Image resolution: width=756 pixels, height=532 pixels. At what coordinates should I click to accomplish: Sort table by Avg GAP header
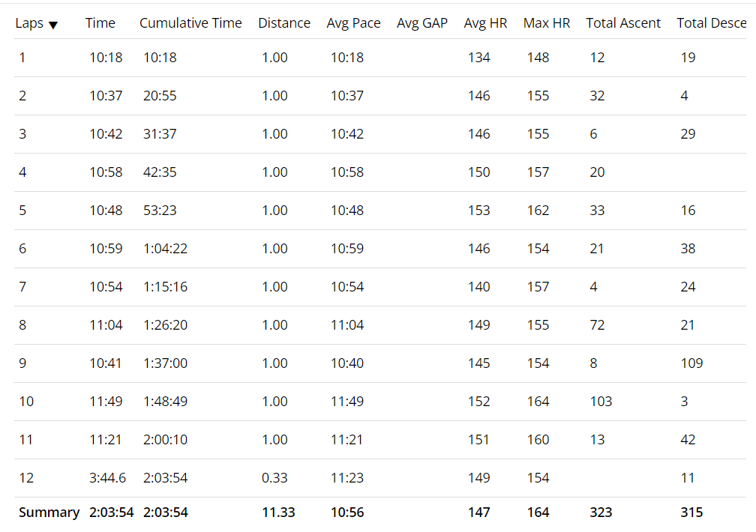point(422,23)
